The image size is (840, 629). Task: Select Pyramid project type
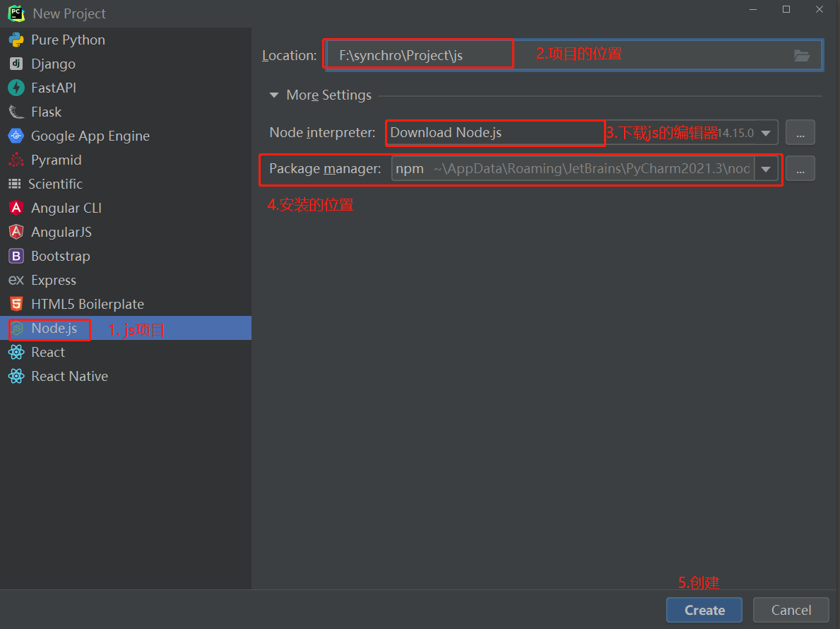(125, 160)
